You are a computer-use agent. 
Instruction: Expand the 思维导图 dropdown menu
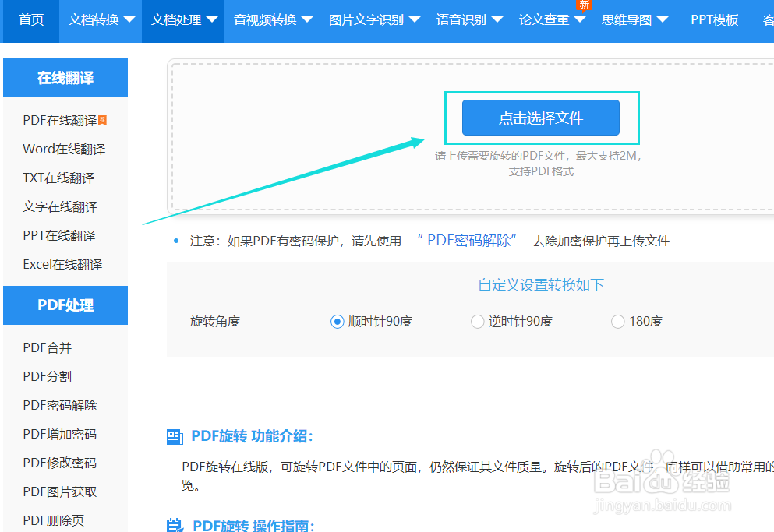[x=633, y=19]
